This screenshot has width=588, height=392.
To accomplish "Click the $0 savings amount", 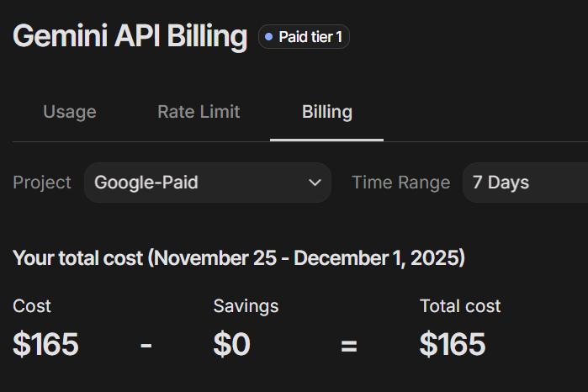I will (232, 344).
